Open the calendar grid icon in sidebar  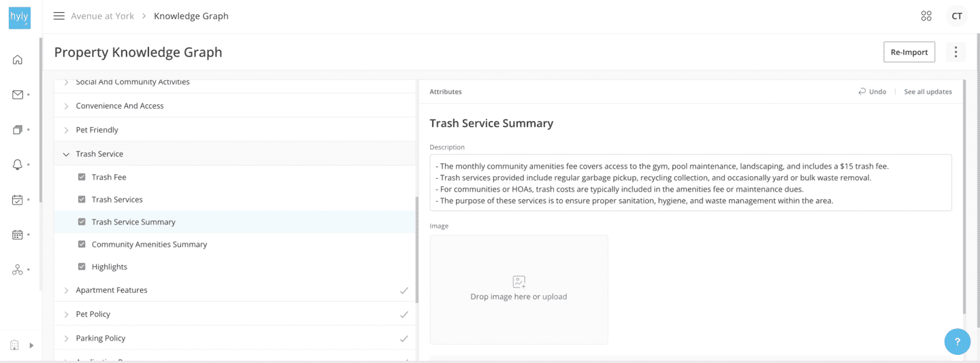click(18, 235)
